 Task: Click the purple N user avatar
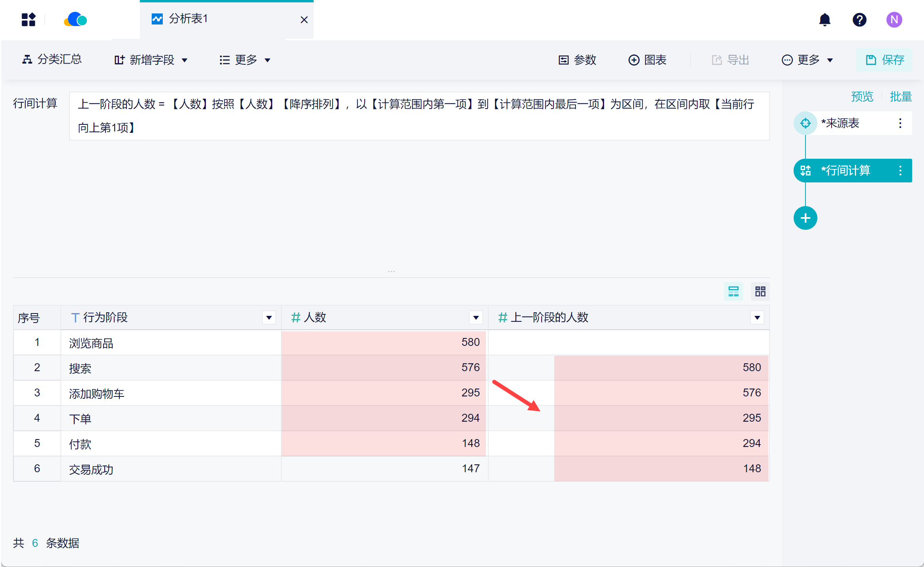[x=894, y=19]
